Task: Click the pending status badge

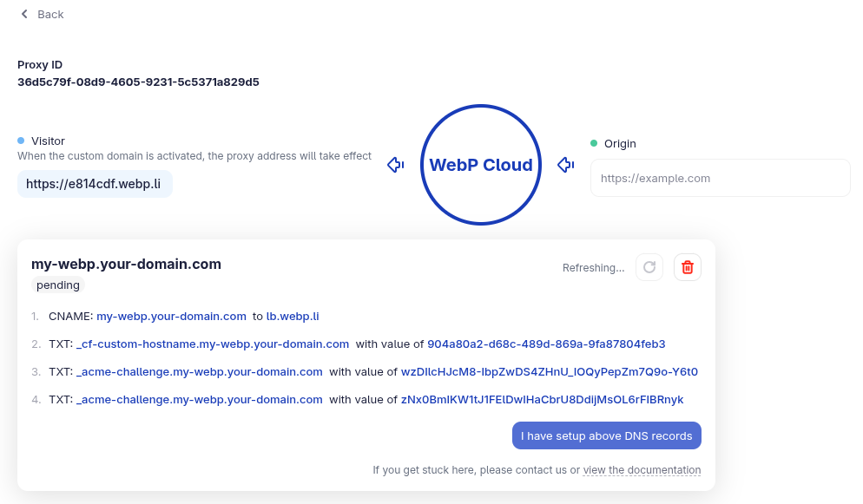Action: tap(58, 285)
